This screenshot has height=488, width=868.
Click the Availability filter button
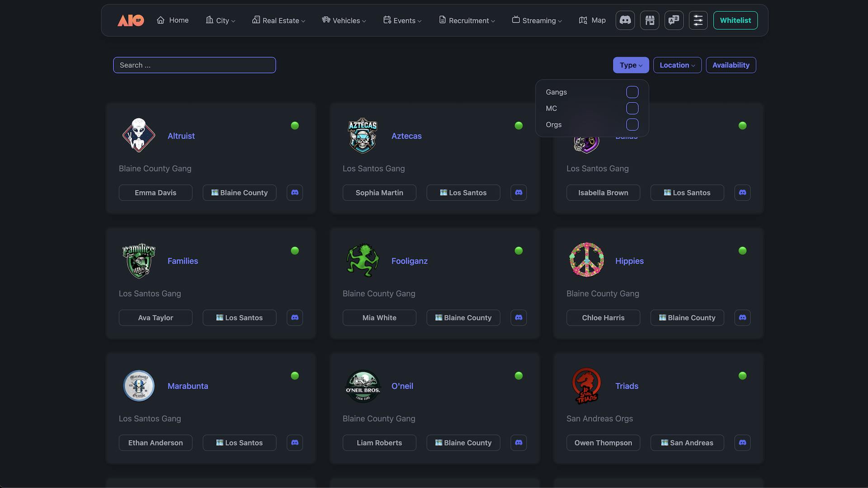click(x=731, y=65)
